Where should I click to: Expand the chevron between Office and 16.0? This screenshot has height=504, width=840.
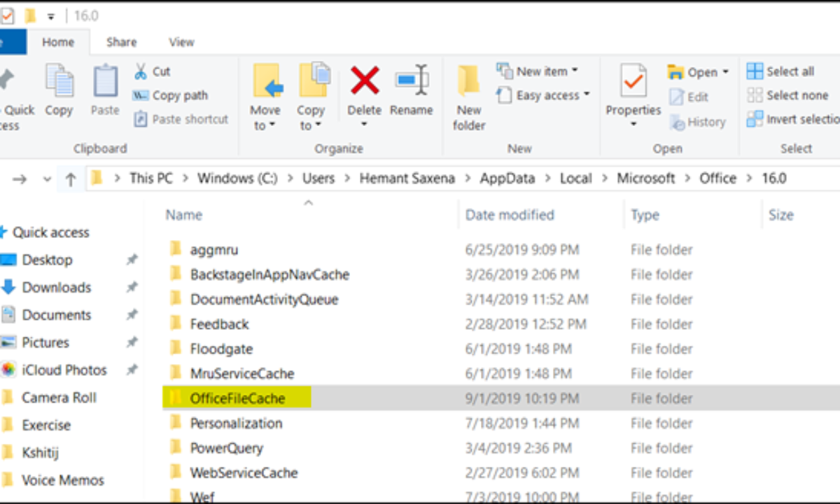pyautogui.click(x=749, y=179)
